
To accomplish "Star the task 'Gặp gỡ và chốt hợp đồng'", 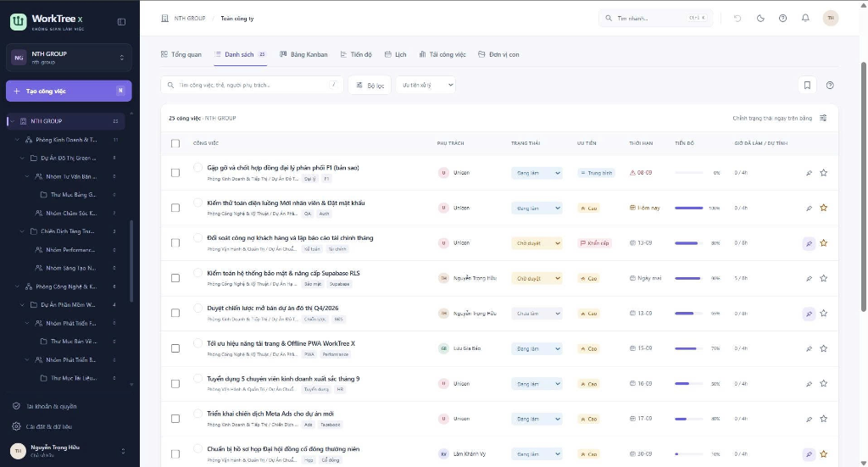I will (x=824, y=173).
